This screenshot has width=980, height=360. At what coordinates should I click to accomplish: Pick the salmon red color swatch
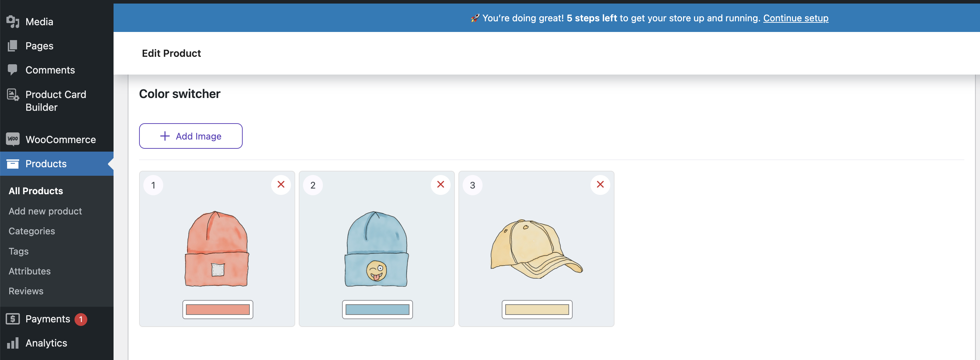point(218,309)
